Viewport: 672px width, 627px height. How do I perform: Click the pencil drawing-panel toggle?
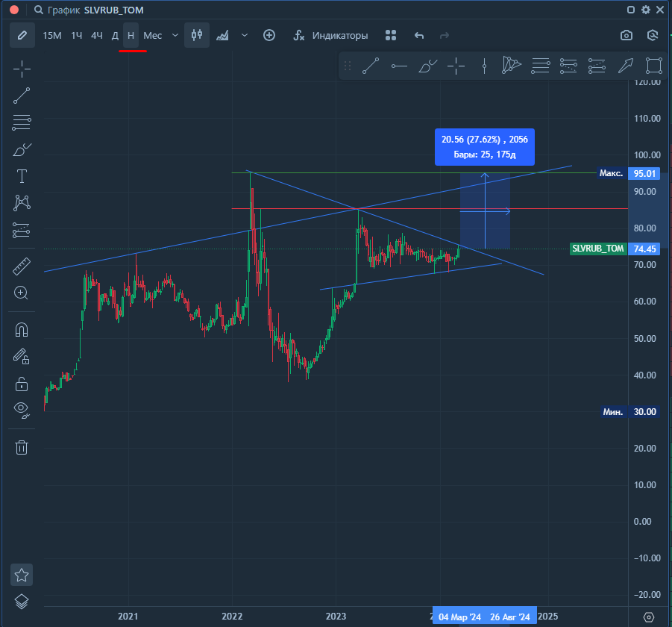(x=22, y=35)
